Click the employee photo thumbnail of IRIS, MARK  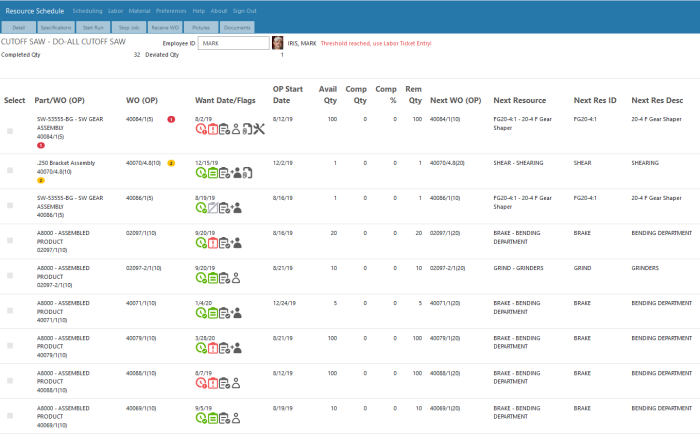click(278, 43)
